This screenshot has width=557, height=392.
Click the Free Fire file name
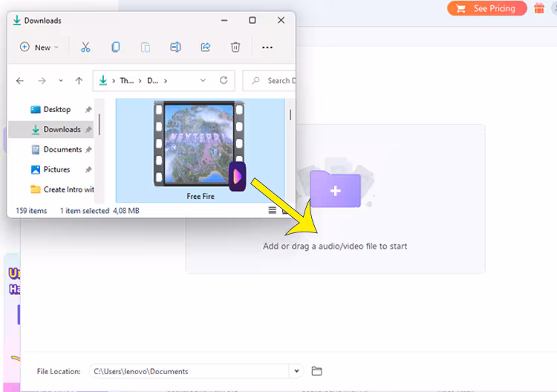click(x=201, y=196)
